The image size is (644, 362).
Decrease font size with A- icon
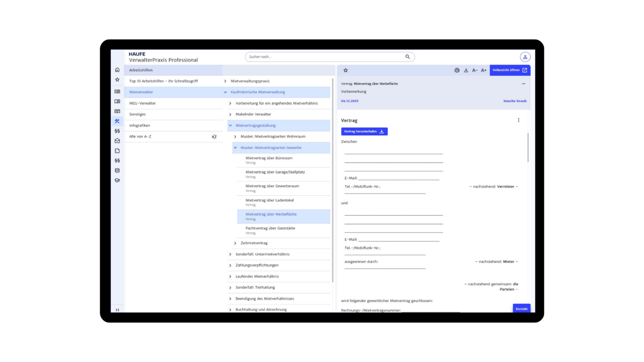475,70
